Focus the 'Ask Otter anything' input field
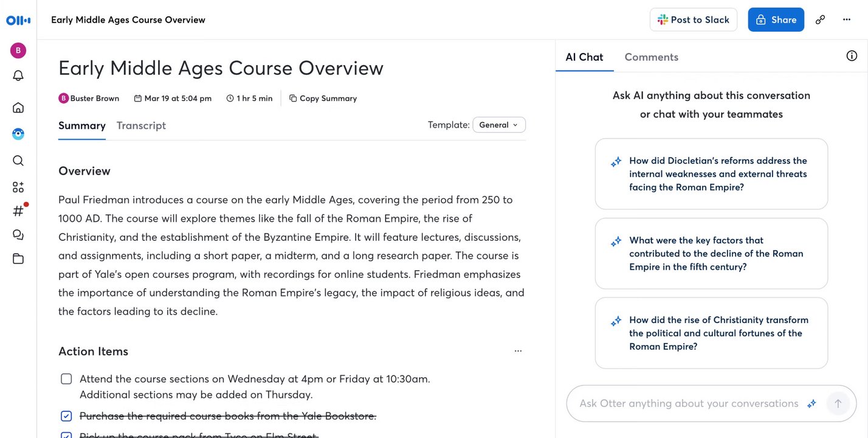The height and width of the screenshot is (438, 868). coord(688,403)
